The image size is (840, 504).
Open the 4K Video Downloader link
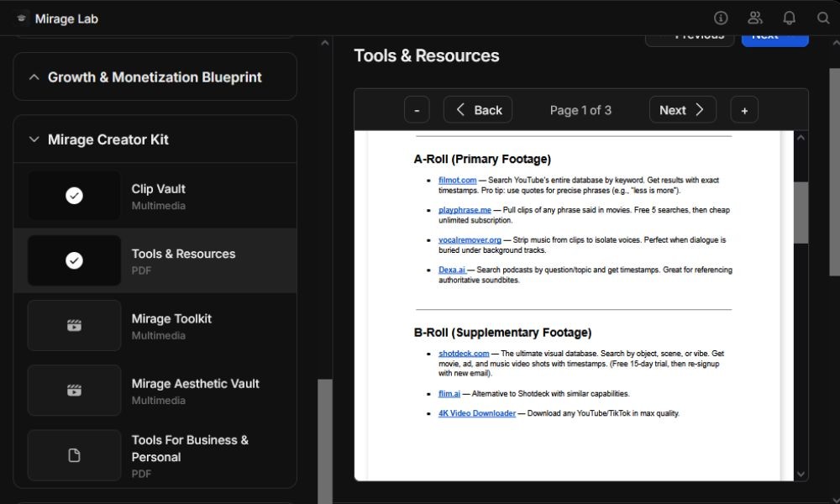click(x=477, y=413)
